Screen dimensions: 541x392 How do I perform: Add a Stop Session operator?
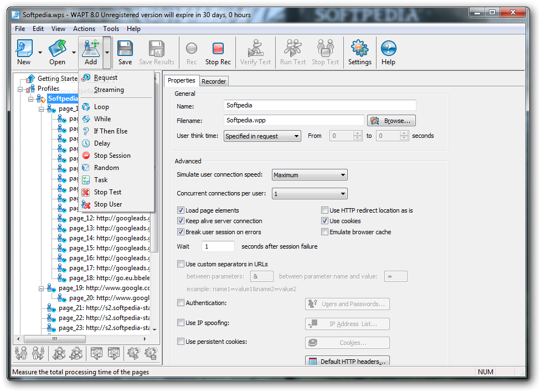click(x=117, y=156)
